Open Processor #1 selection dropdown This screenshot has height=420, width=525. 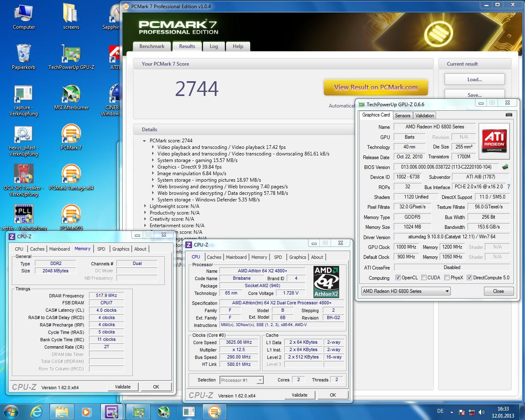click(242, 380)
